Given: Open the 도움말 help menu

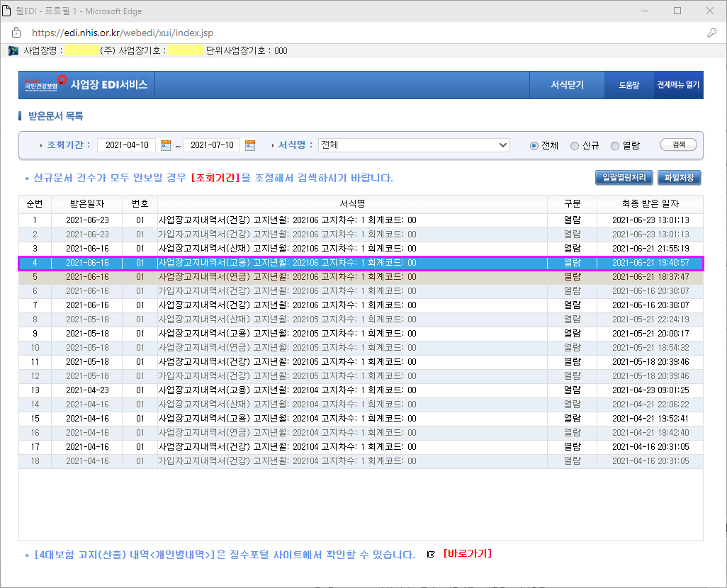Looking at the screenshot, I should [x=629, y=85].
